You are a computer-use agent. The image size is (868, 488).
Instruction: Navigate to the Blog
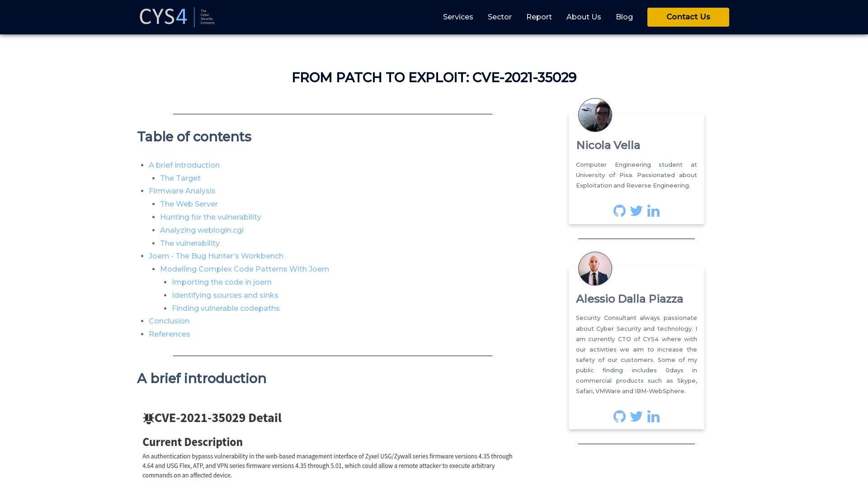click(x=624, y=17)
